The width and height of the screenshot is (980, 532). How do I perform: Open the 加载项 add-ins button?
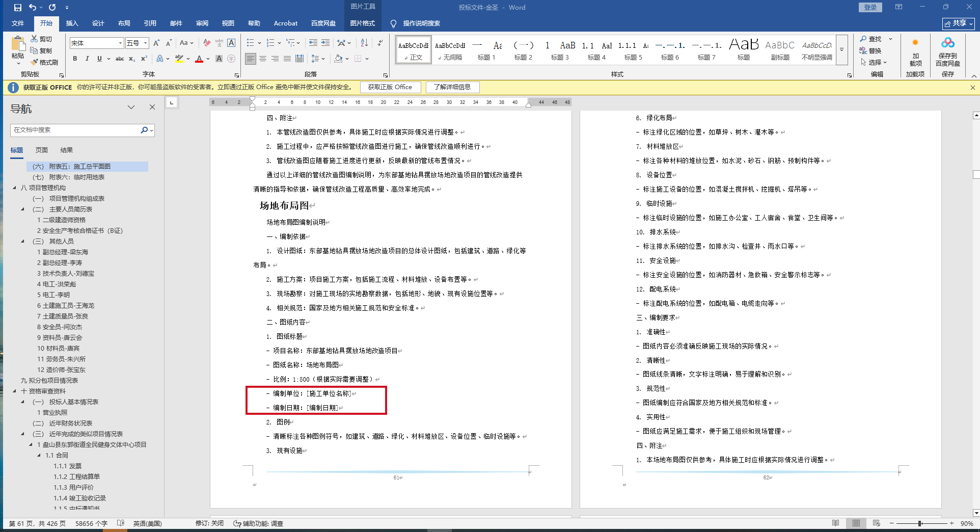coord(915,52)
